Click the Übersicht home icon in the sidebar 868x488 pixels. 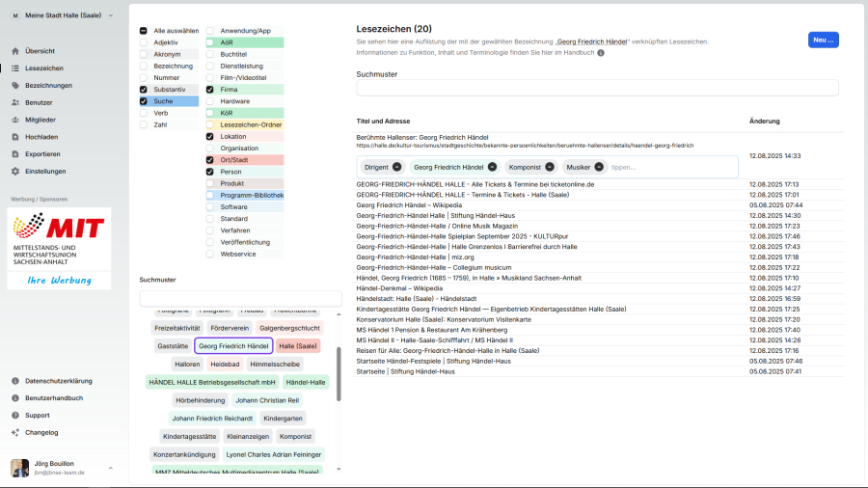[15, 51]
